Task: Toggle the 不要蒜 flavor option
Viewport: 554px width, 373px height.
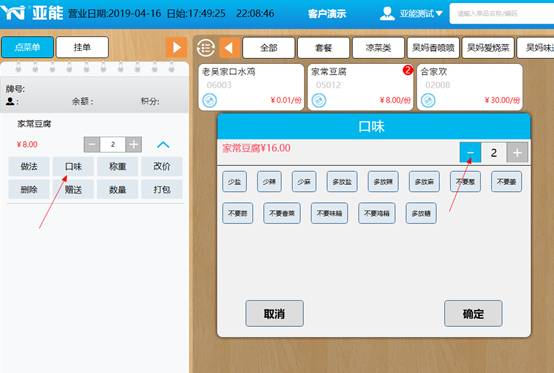Action: [x=237, y=213]
